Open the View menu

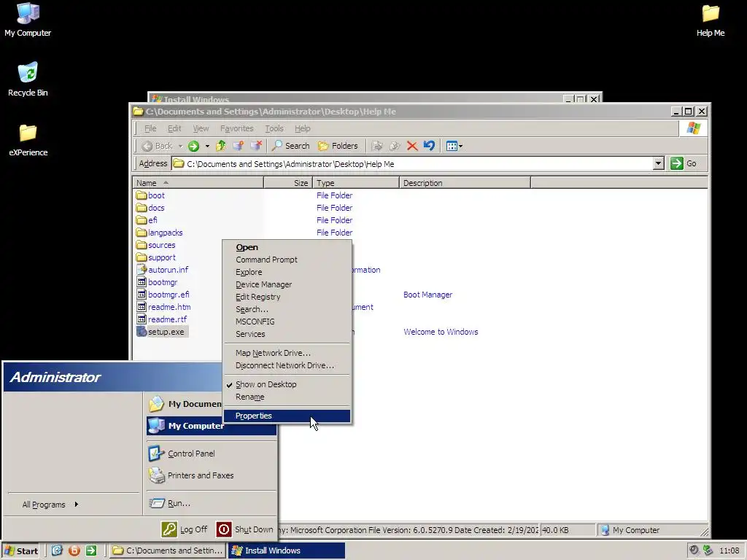pos(201,128)
